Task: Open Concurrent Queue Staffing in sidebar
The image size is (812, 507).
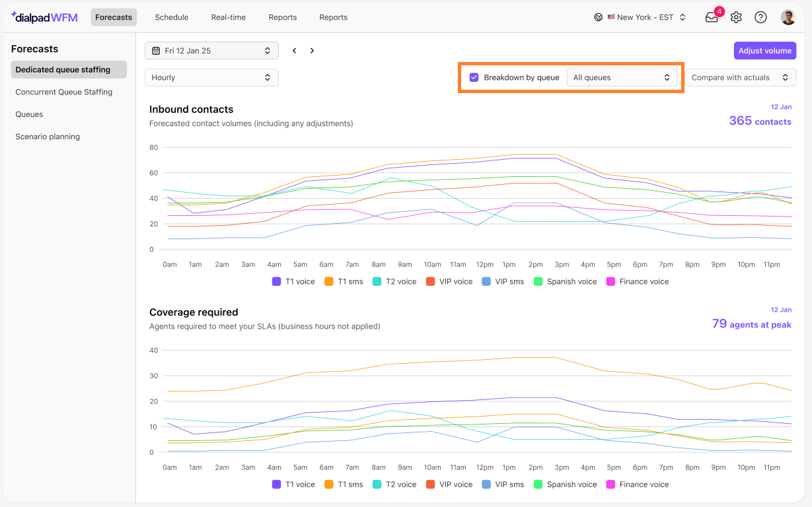Action: [x=64, y=92]
